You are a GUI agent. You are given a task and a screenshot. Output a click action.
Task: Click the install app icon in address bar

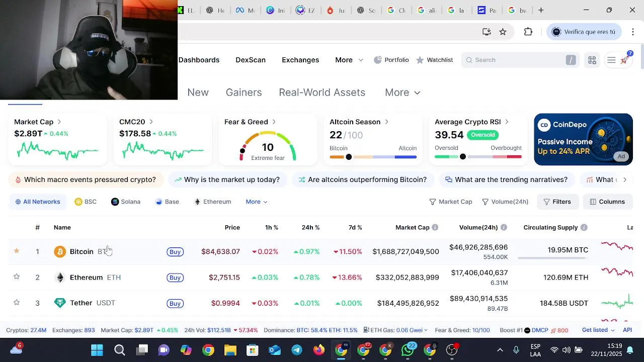(487, 32)
